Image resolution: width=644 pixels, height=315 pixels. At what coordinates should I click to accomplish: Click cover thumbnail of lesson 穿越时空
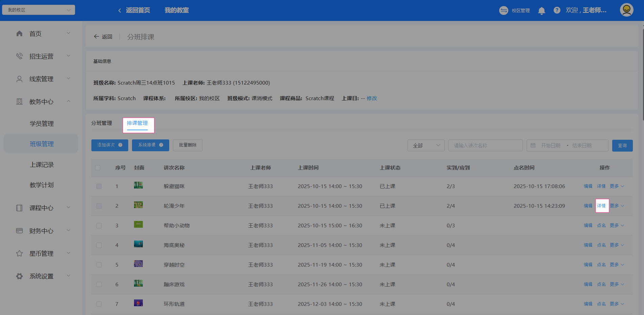pyautogui.click(x=138, y=264)
